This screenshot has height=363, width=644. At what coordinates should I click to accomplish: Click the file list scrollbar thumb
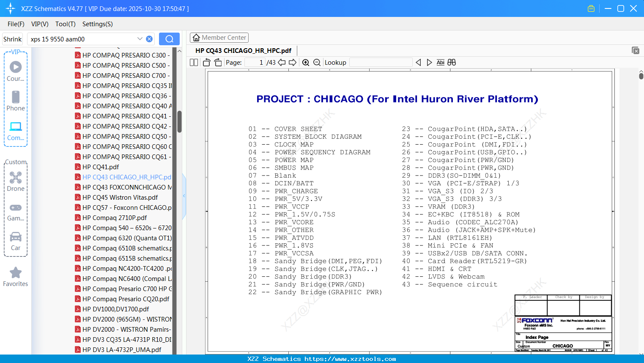[x=179, y=121]
